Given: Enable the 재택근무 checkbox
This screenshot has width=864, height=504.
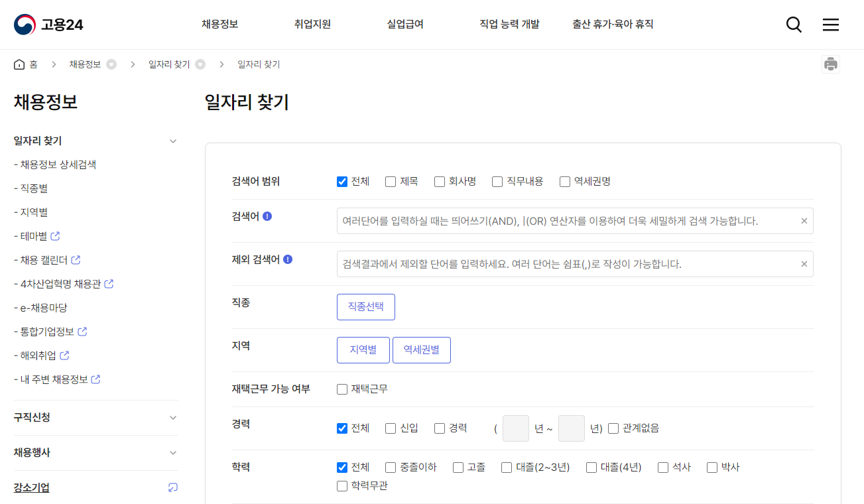Looking at the screenshot, I should [x=342, y=389].
